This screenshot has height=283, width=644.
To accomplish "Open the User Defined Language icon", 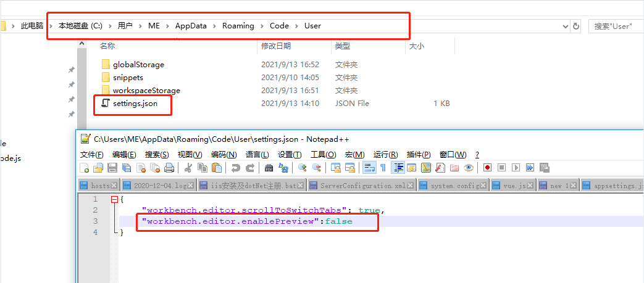I will click(412, 167).
